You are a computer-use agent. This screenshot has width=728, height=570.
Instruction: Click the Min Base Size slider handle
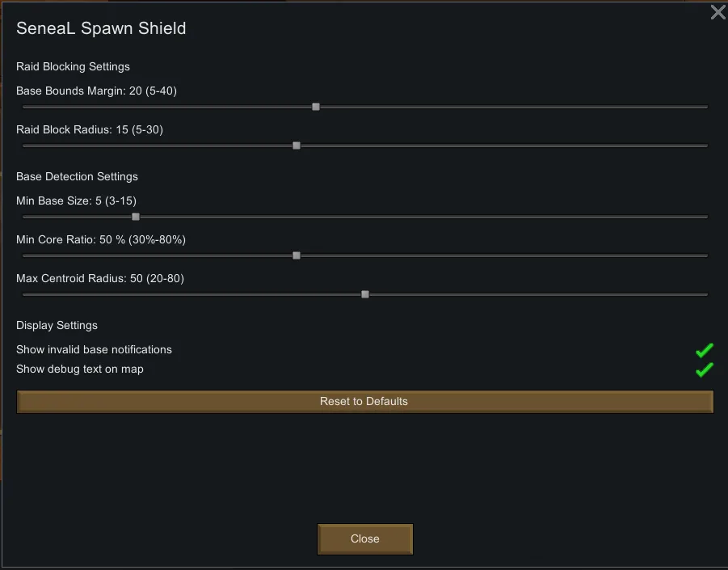pyautogui.click(x=136, y=217)
